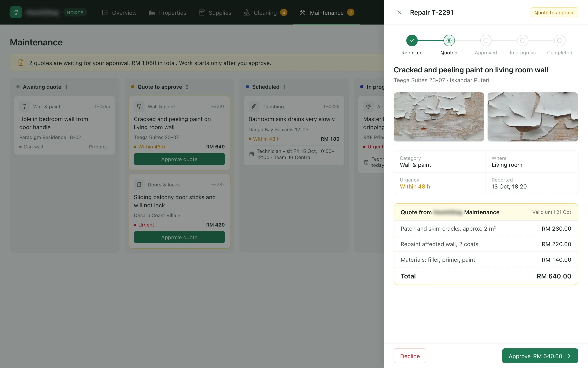The image size is (588, 368).
Task: Open Bathroom sink drains very slowly card
Action: pos(294,131)
